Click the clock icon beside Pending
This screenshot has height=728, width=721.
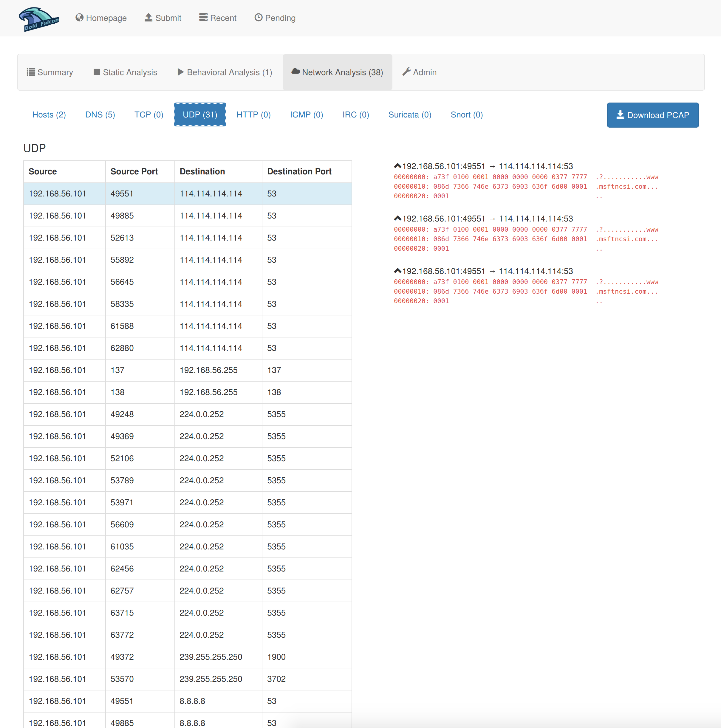point(258,18)
